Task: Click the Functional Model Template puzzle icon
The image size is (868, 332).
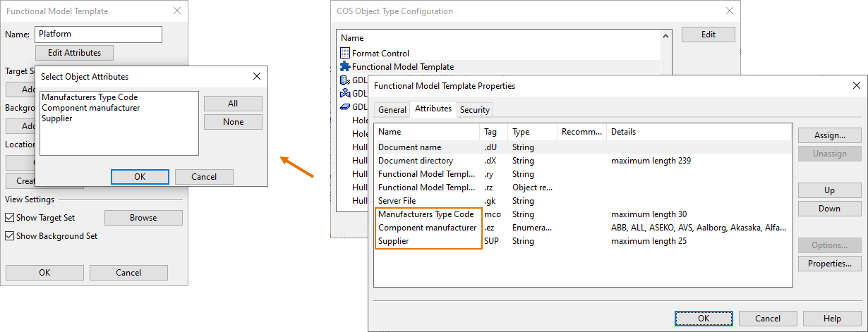Action: click(x=345, y=66)
